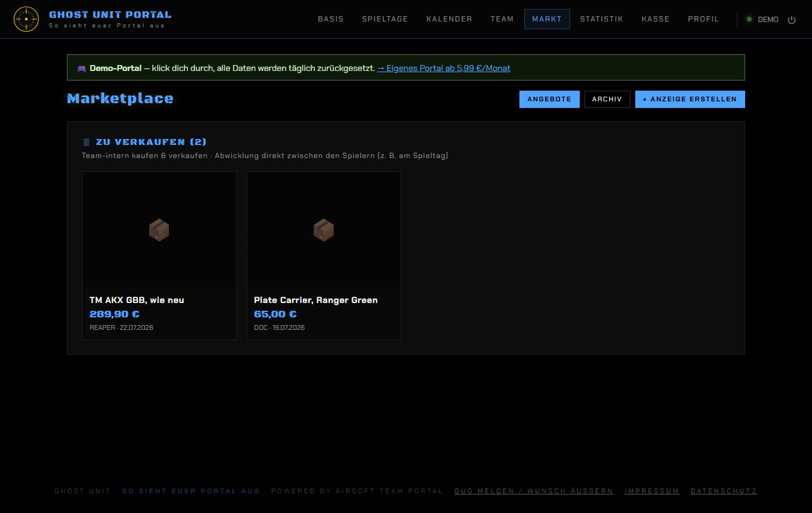Open the Profil page
The width and height of the screenshot is (812, 513).
click(703, 19)
